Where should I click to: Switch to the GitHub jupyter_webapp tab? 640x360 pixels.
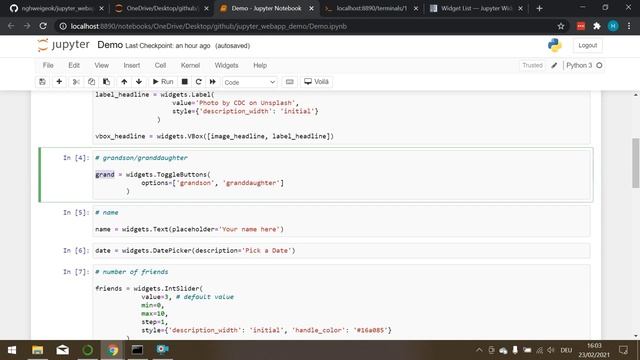click(56, 9)
